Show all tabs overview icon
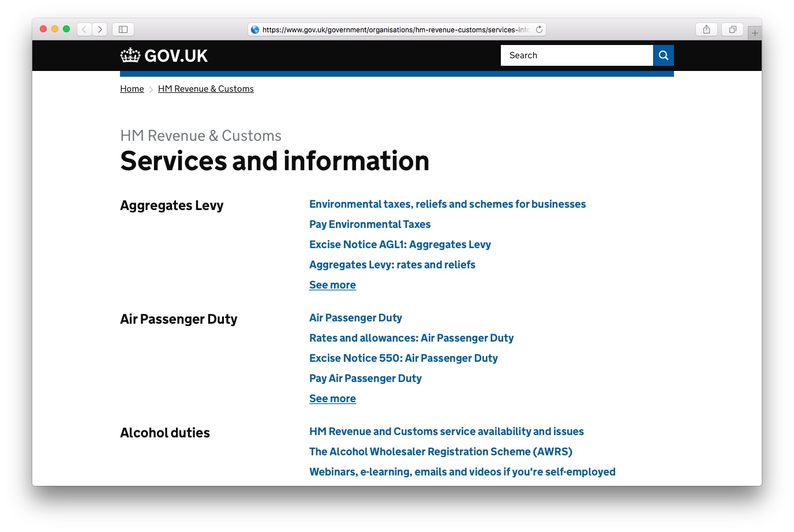The width and height of the screenshot is (794, 532). click(732, 29)
